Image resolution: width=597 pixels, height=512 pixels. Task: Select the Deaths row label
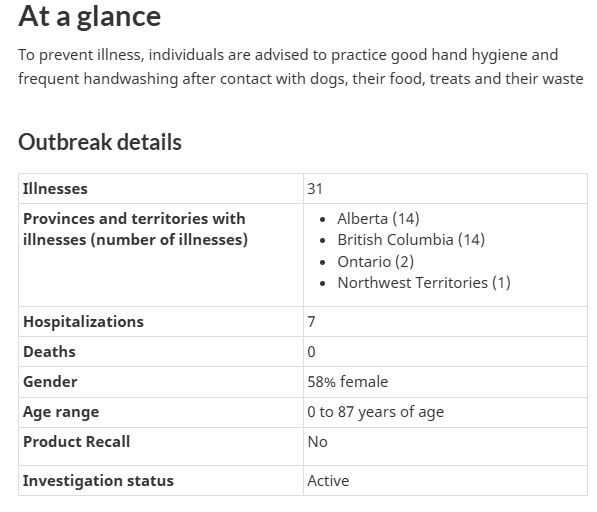49,352
